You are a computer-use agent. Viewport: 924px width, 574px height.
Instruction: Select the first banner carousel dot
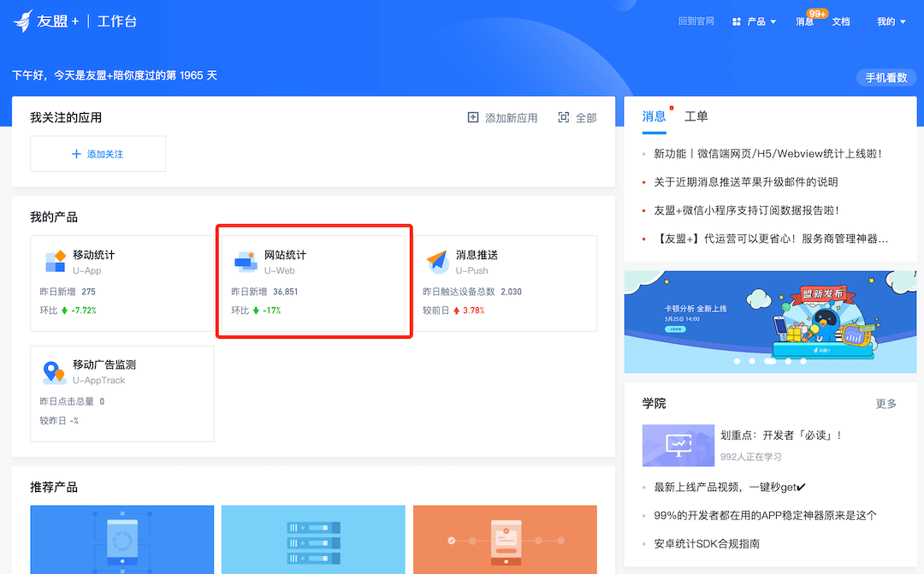737,361
